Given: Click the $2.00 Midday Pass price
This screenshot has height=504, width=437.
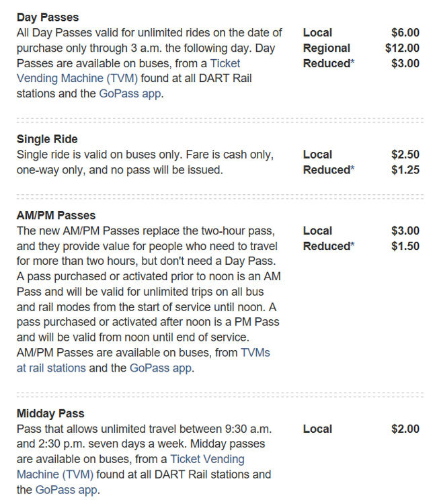Looking at the screenshot, I should 405,429.
